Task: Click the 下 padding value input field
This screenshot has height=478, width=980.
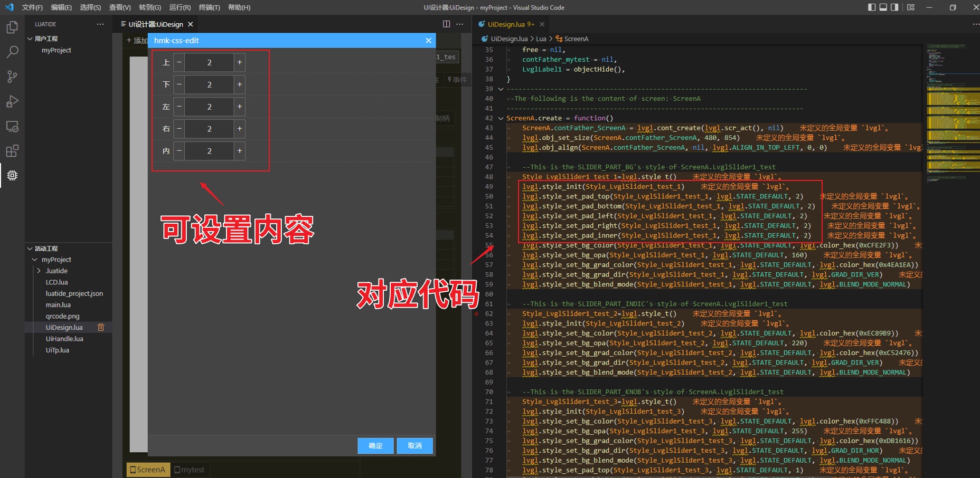Action: 209,84
